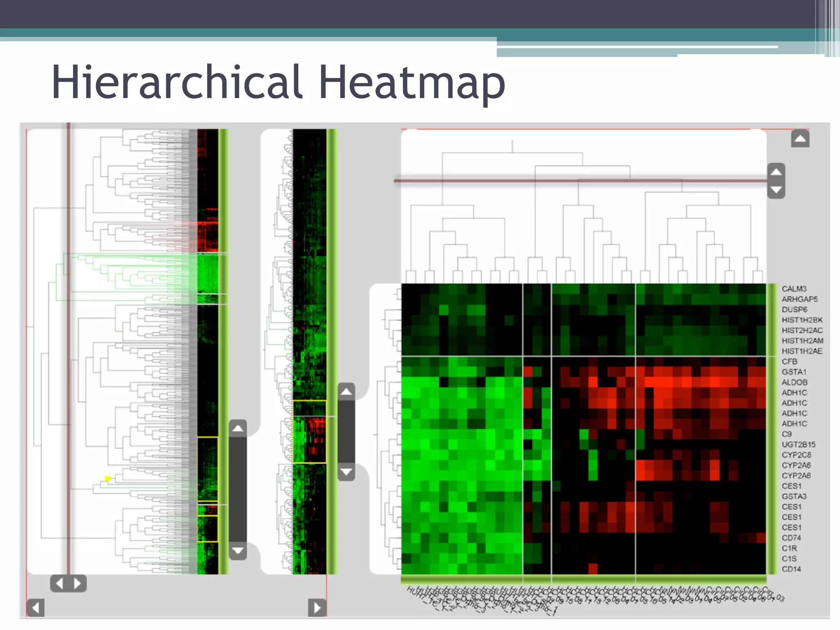Select the C9 gene label
The height and width of the screenshot is (630, 840).
point(786,434)
